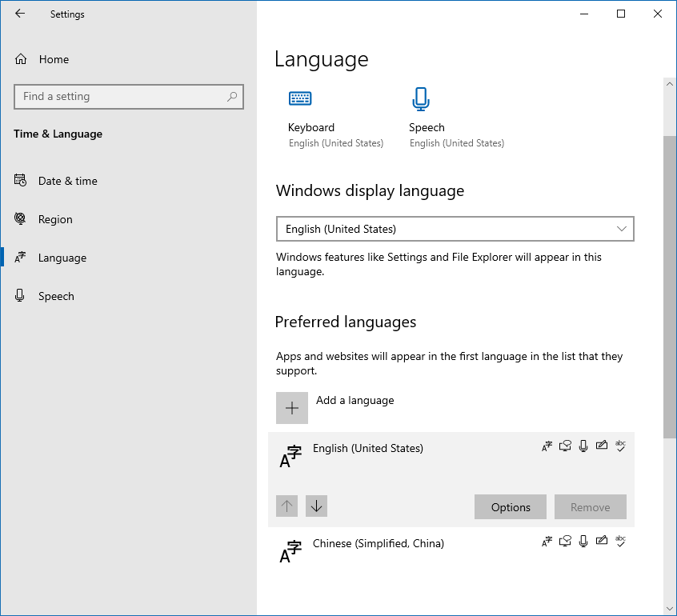677x616 pixels.
Task: Move English down with the down arrow
Action: (316, 506)
